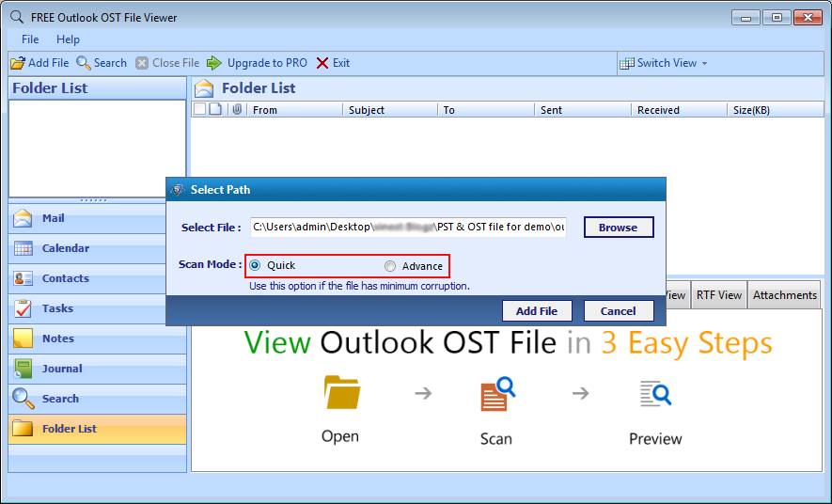Click the Select File path input field
This screenshot has height=504, width=832.
coord(408,227)
